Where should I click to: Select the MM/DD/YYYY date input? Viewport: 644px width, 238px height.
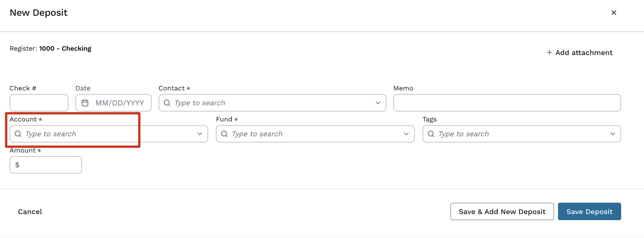[120, 103]
